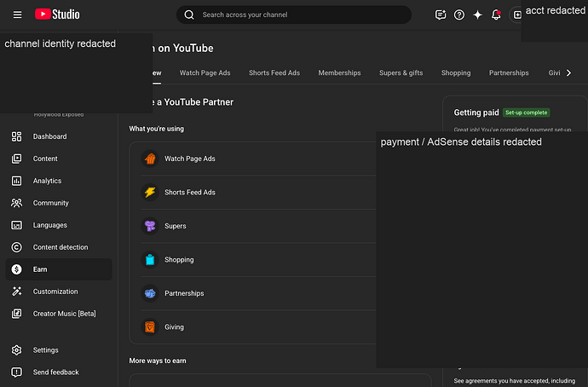Select Creator Music [Beta] label

(65, 314)
